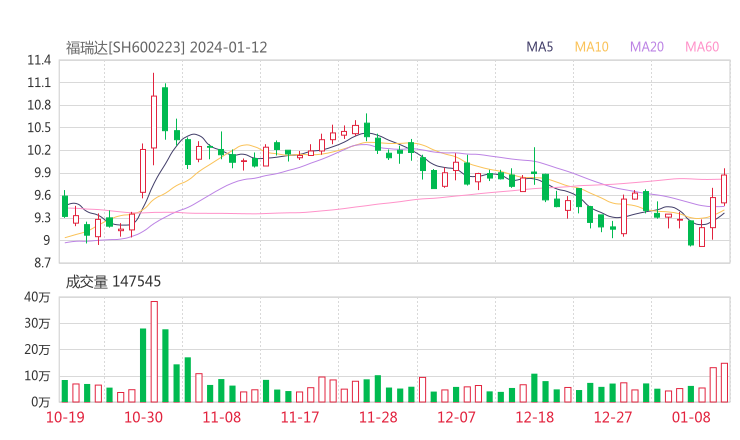Click the 11-17 date axis label
Viewport: 740px width, 440px height.
coord(300,417)
